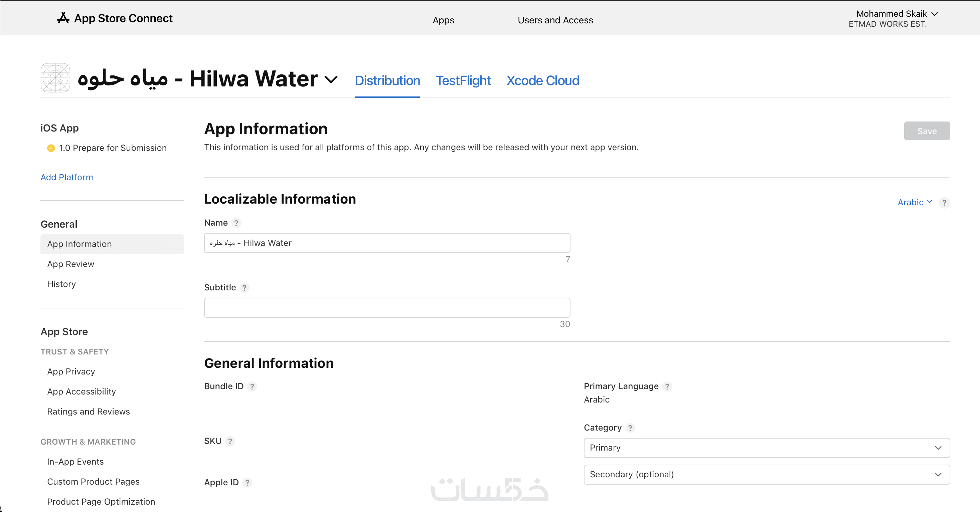Show help for SKU
Image resolution: width=980 pixels, height=512 pixels.
click(230, 441)
